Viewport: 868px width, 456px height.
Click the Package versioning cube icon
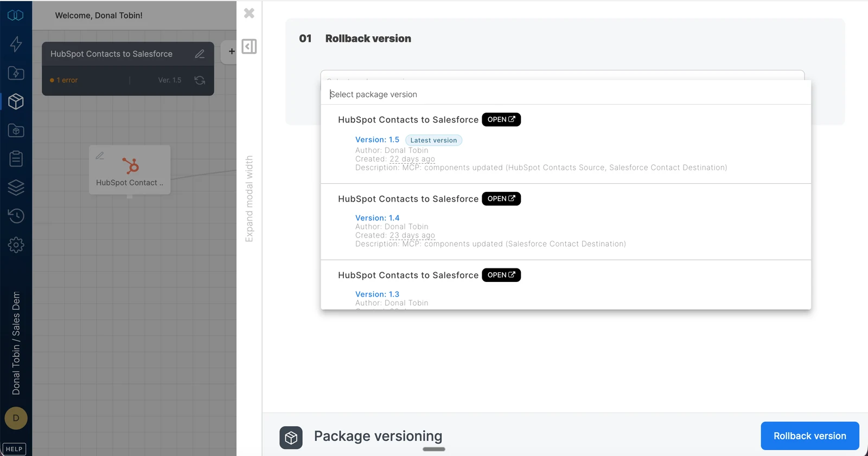[x=291, y=438]
